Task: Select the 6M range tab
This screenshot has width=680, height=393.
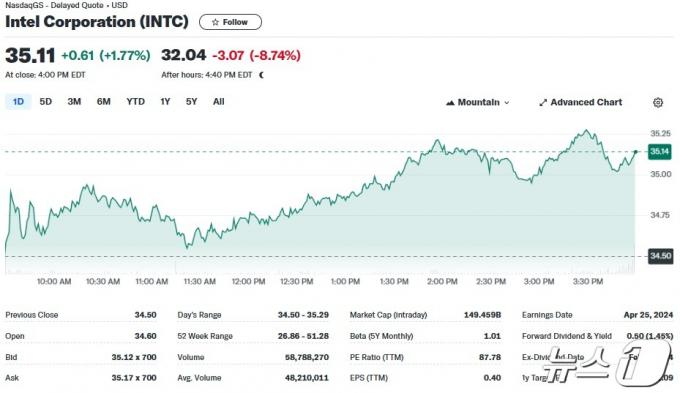Action: pyautogui.click(x=104, y=102)
